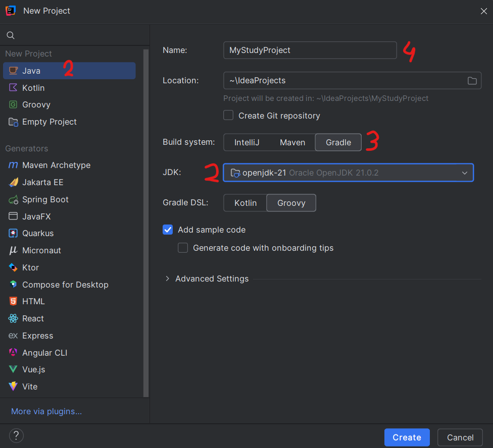The height and width of the screenshot is (448, 493).
Task: Choose the Jakarta EE generator entry
Action: coord(69,182)
